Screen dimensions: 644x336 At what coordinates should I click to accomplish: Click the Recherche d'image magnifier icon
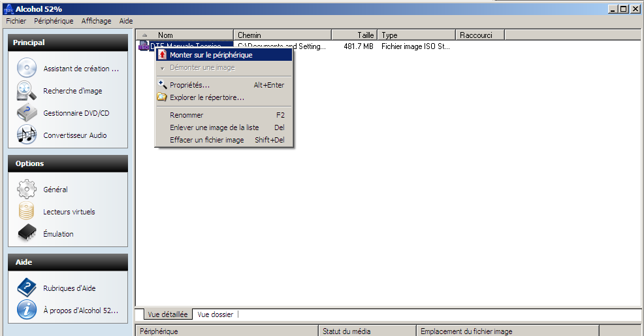[27, 90]
